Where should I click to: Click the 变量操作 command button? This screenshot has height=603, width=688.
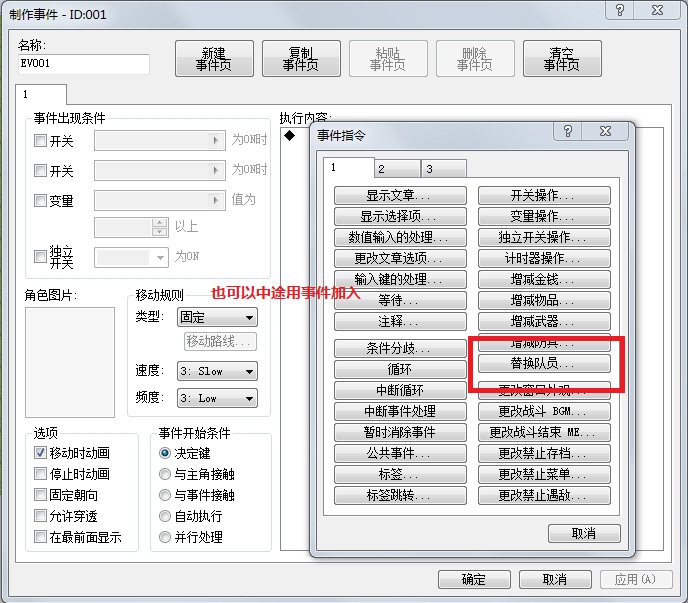click(x=544, y=216)
